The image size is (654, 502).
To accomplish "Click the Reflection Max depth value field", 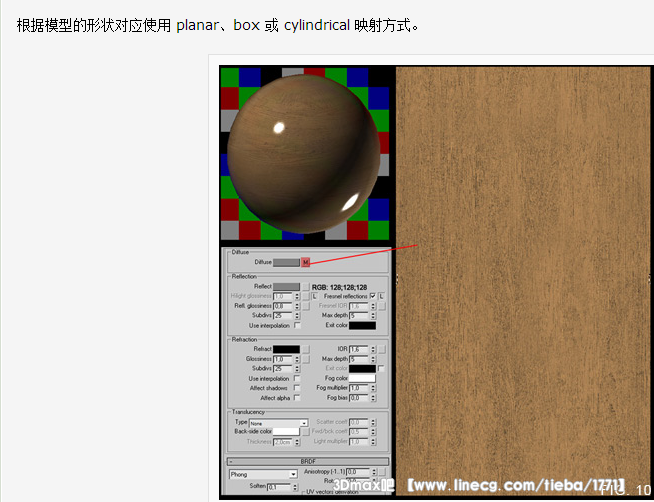I will click(x=359, y=316).
